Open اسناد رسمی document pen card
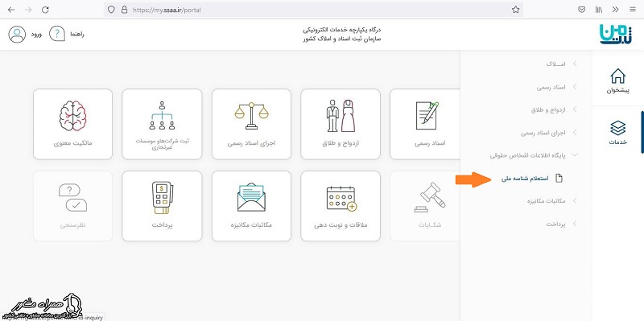The width and height of the screenshot is (644, 321). [425, 124]
